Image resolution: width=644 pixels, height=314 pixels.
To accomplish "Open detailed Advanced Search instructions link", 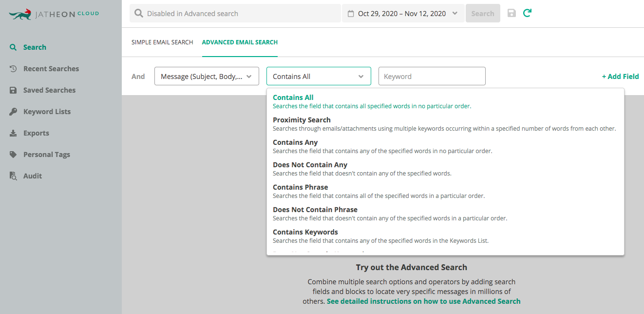I will (423, 301).
